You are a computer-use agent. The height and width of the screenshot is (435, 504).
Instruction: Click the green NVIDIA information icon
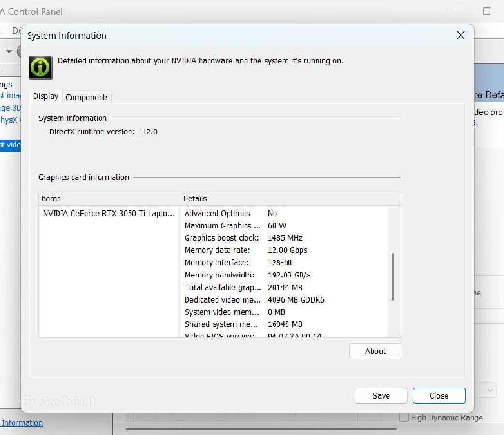click(41, 68)
